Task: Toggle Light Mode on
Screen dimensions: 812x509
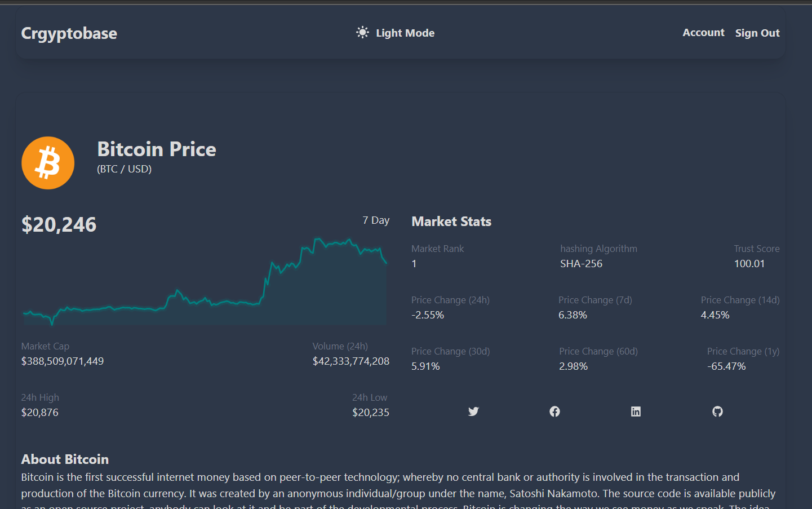Action: [x=405, y=33]
